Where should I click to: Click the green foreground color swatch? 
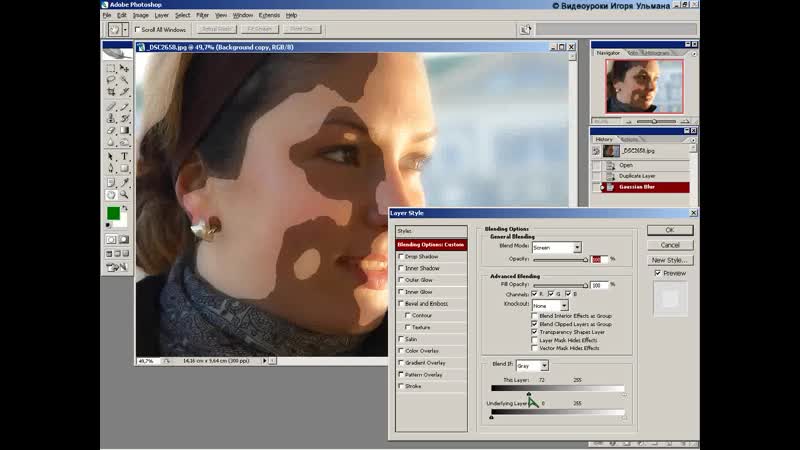pos(114,213)
